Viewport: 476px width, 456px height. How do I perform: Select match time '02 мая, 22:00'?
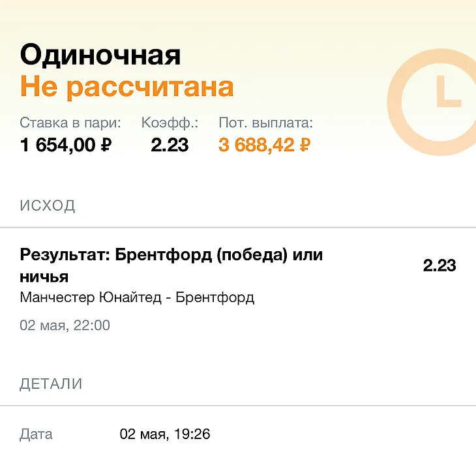click(x=65, y=326)
